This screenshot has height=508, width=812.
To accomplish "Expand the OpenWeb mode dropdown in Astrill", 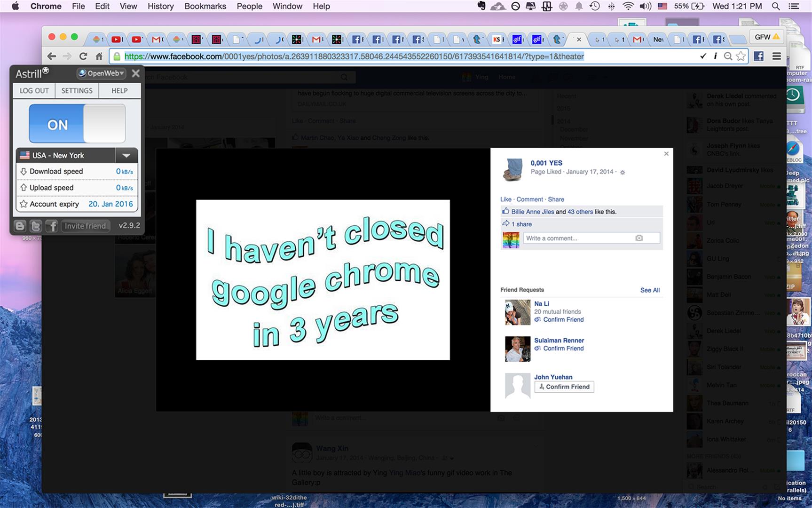I will click(102, 73).
